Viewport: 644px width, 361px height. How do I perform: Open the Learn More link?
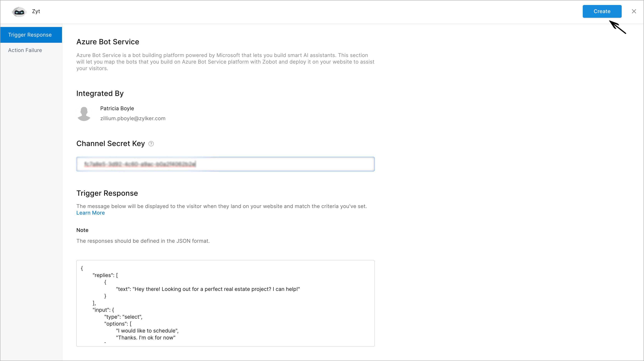click(91, 213)
